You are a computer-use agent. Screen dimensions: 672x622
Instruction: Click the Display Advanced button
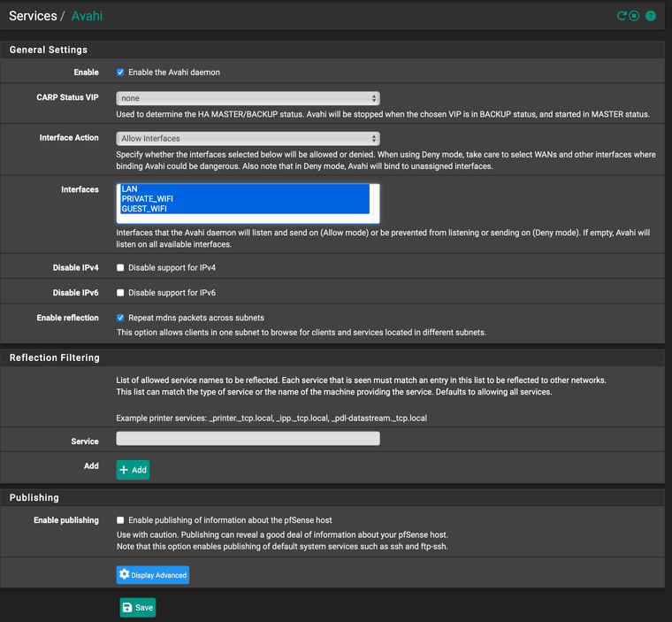(x=153, y=575)
